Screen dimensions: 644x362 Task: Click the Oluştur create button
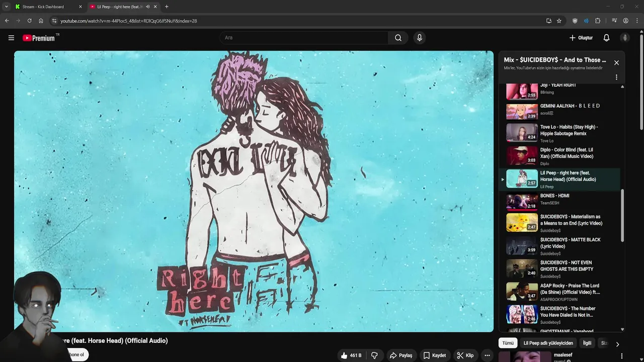pyautogui.click(x=581, y=38)
